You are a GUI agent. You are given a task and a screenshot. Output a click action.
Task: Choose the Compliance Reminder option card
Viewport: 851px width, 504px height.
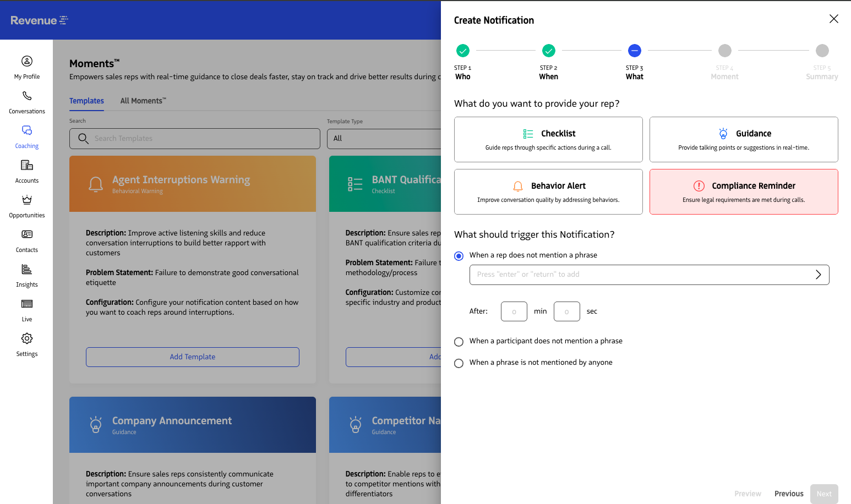click(x=743, y=191)
